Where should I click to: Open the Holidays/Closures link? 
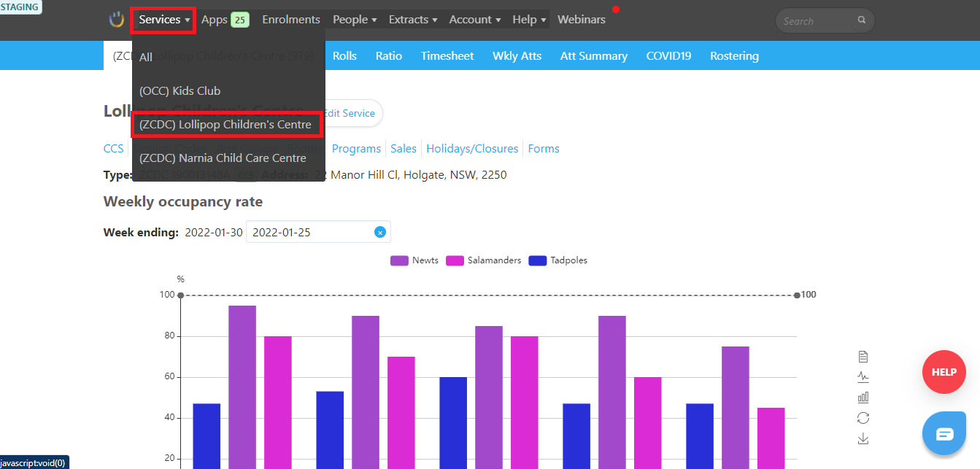coord(472,149)
